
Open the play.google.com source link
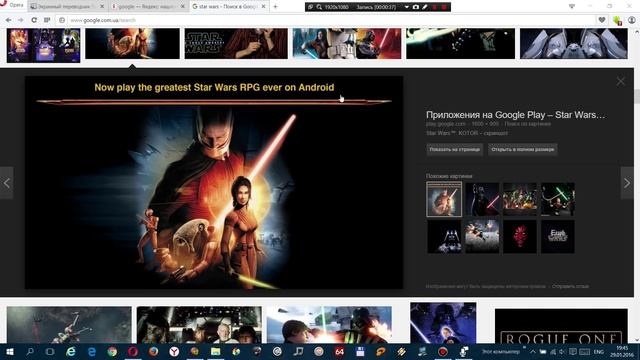point(446,124)
